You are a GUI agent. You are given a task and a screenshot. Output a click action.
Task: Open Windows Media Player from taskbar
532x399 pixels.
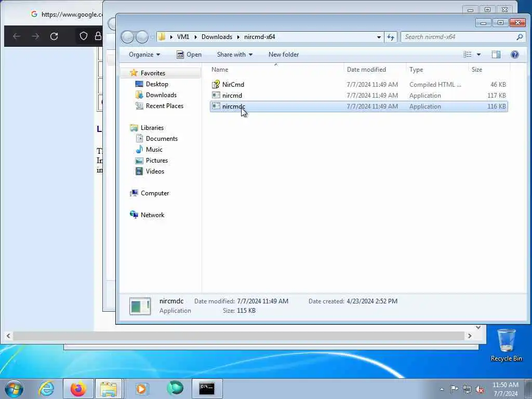141,389
